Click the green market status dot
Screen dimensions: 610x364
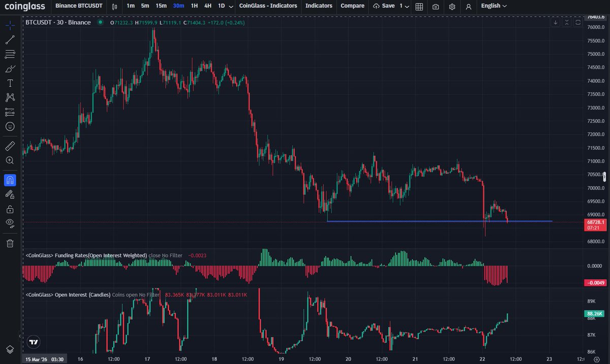pyautogui.click(x=100, y=22)
